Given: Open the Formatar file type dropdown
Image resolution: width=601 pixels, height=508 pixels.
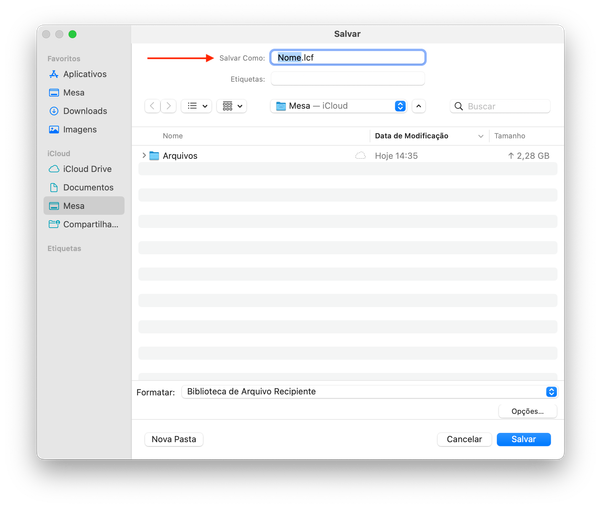Looking at the screenshot, I should point(369,391).
